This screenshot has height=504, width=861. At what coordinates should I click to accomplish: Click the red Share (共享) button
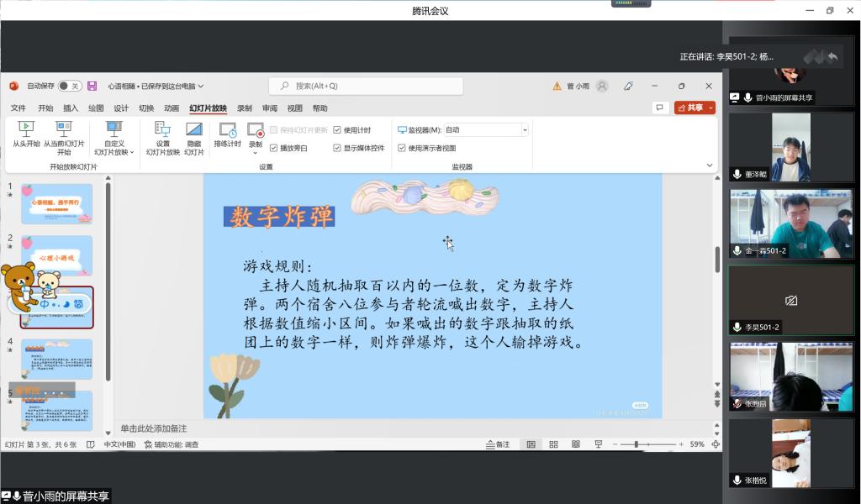click(695, 108)
